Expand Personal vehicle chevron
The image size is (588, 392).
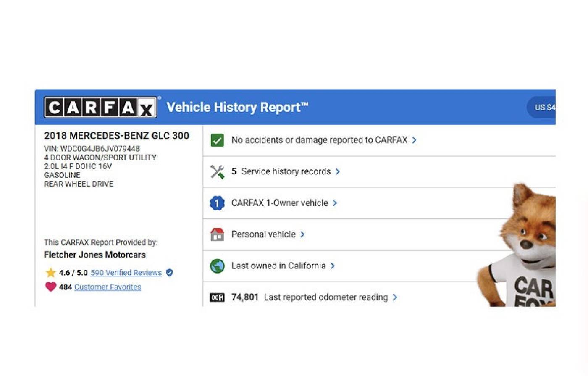302,234
